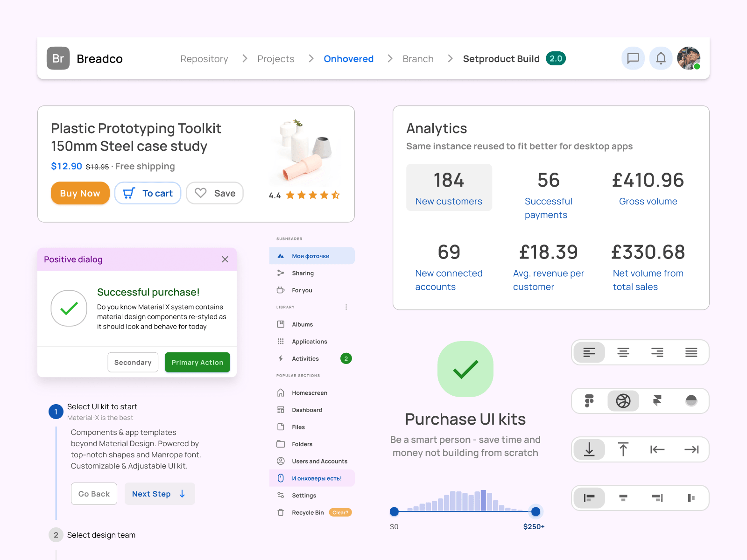Image resolution: width=747 pixels, height=560 pixels.
Task: Select the Framer icon next to Dribbble
Action: pos(657,401)
